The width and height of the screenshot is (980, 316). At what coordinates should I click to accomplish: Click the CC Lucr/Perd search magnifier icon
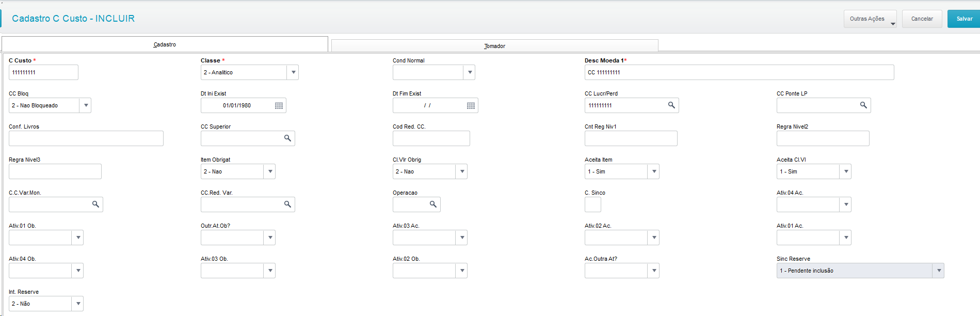pyautogui.click(x=671, y=105)
